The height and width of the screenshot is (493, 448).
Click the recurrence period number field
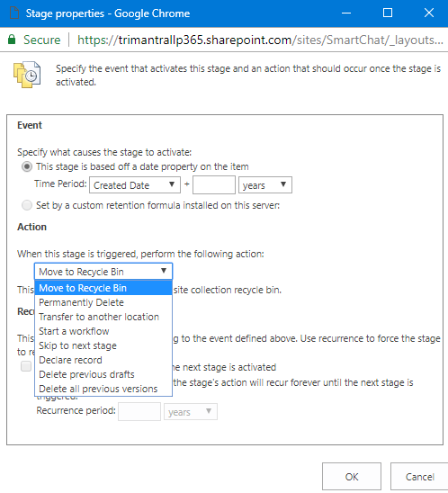tap(139, 412)
